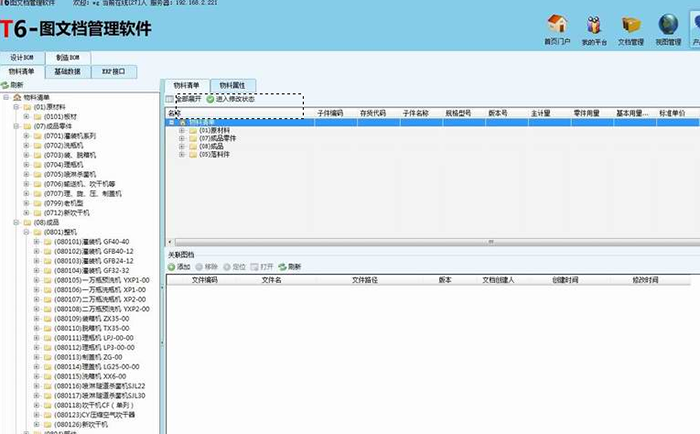Click the 文件名 column header in lower table
The image size is (700, 434).
point(271,280)
